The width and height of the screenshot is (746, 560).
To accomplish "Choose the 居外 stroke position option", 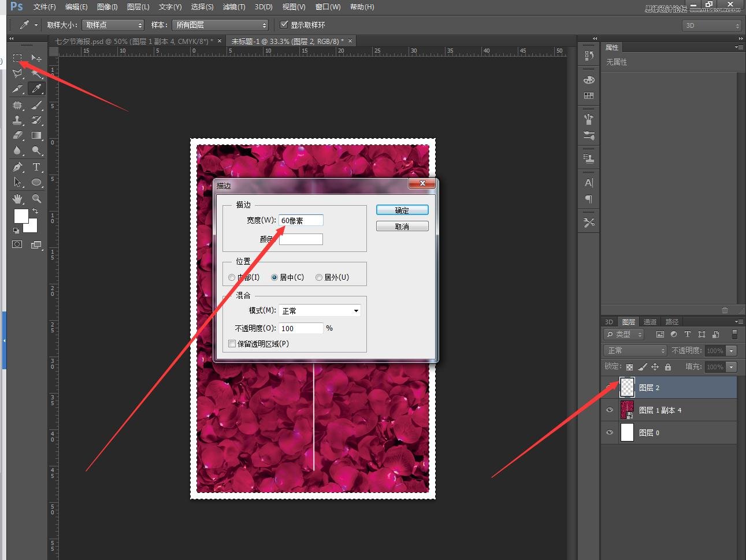I will point(319,277).
